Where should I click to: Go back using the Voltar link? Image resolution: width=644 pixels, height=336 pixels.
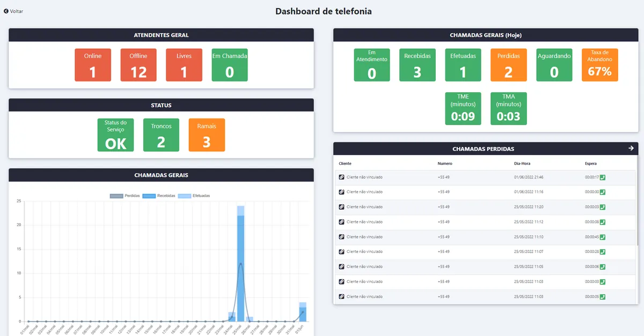(x=13, y=11)
